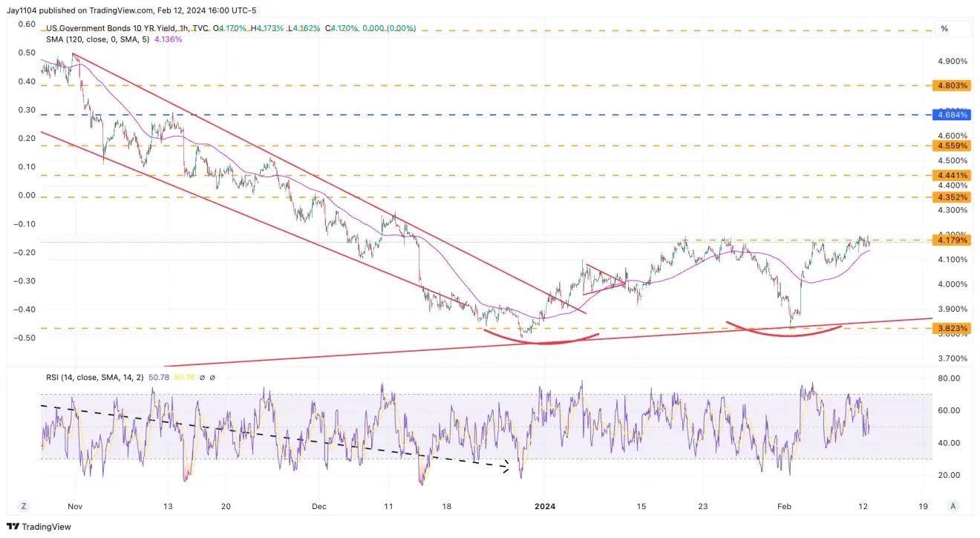Toggle the A auto-scale button
This screenshot has height=538, width=980.
pos(953,505)
